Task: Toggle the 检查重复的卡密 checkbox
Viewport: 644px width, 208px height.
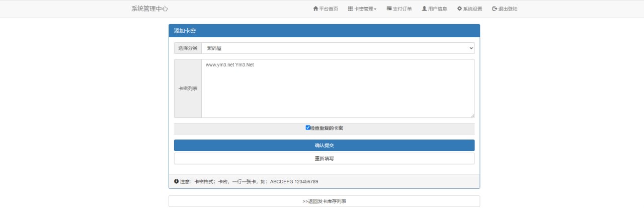Action: point(308,127)
